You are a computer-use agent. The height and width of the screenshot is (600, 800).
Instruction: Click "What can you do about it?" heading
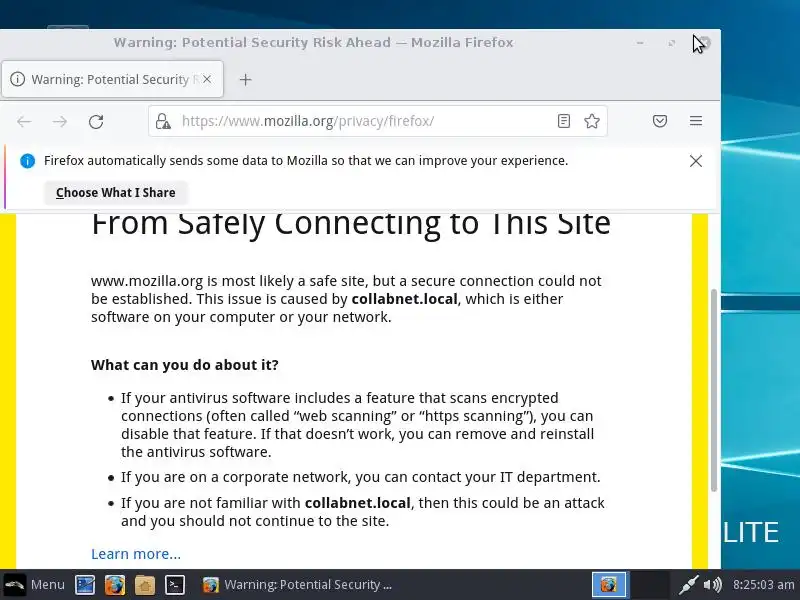tap(185, 365)
